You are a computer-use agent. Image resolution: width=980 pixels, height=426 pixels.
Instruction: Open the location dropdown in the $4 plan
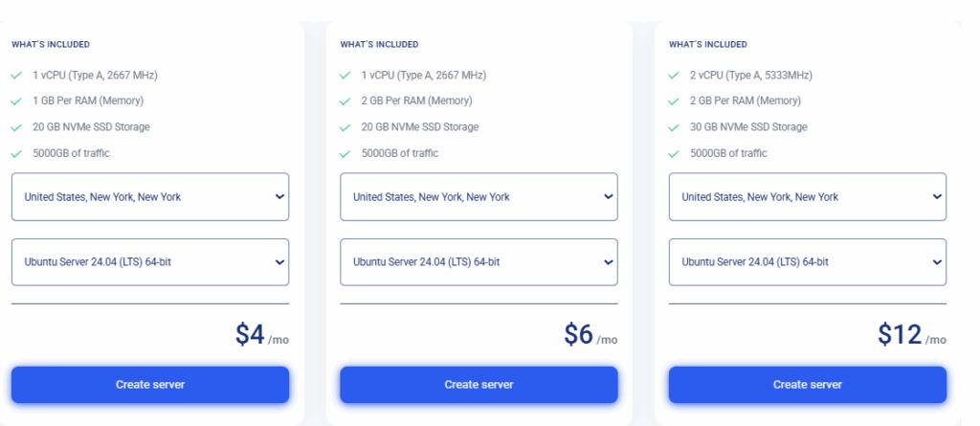(x=150, y=197)
